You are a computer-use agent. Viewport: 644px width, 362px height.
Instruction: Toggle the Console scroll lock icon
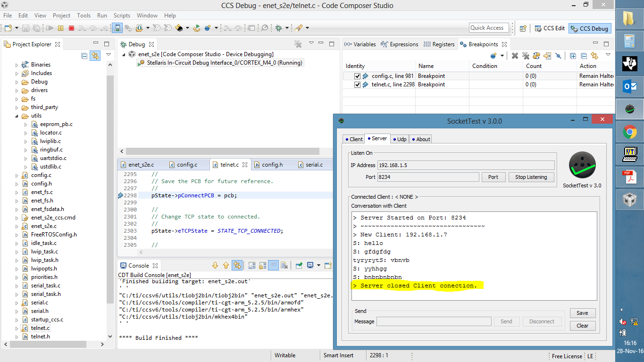tap(262, 265)
